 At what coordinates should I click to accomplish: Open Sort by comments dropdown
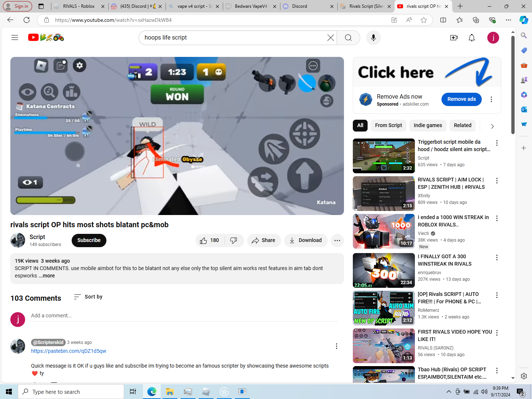pyautogui.click(x=88, y=297)
